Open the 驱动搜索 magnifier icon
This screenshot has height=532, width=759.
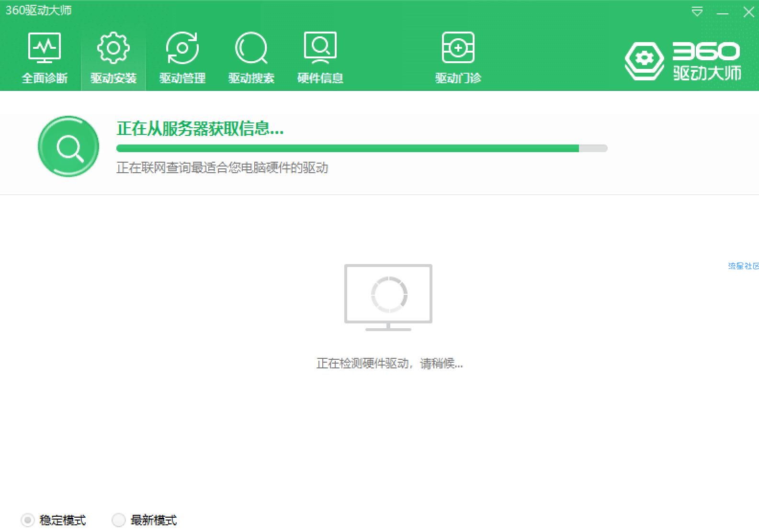tap(251, 48)
